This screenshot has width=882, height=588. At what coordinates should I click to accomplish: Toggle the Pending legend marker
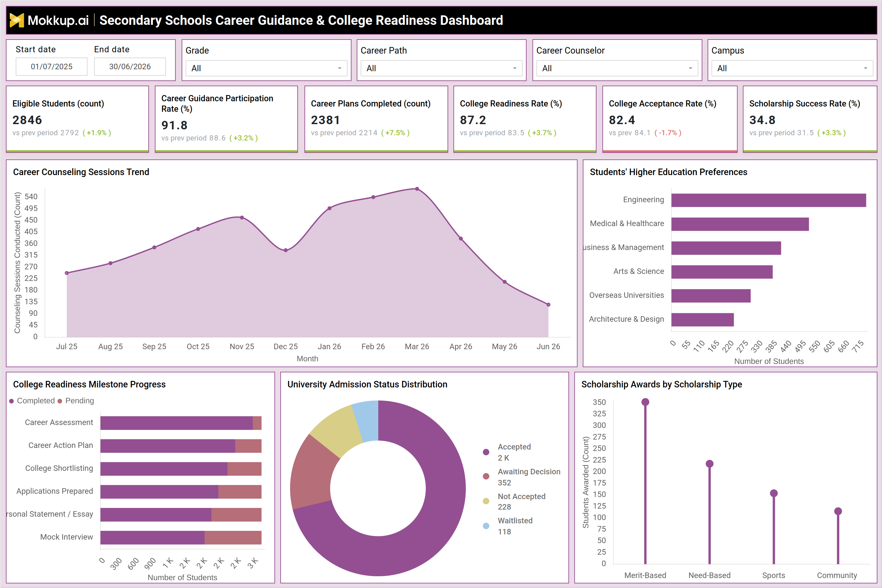[60, 401]
